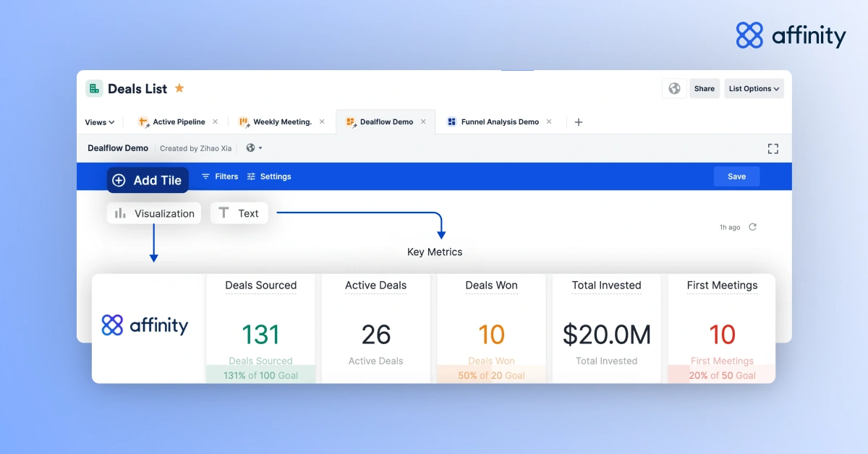Click the Deals List spreadsheet icon

click(x=94, y=88)
